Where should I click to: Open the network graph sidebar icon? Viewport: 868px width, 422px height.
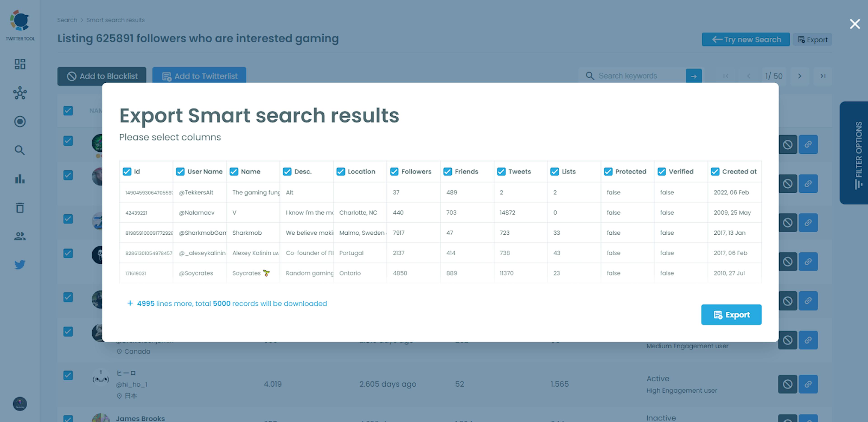tap(20, 93)
